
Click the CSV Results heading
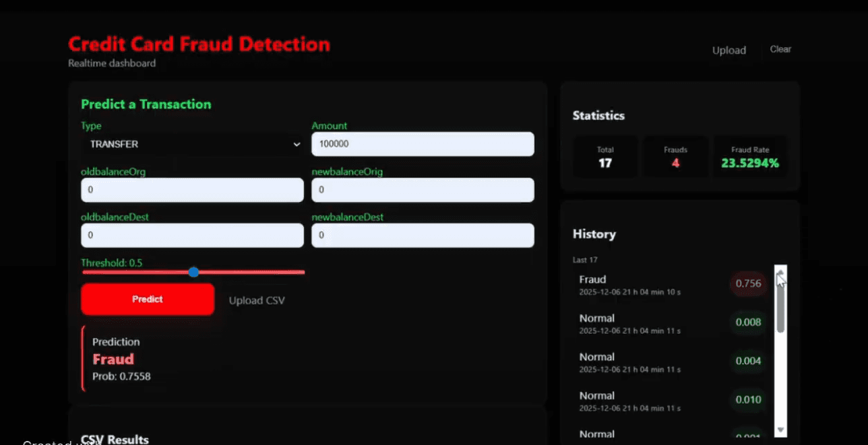pyautogui.click(x=115, y=439)
